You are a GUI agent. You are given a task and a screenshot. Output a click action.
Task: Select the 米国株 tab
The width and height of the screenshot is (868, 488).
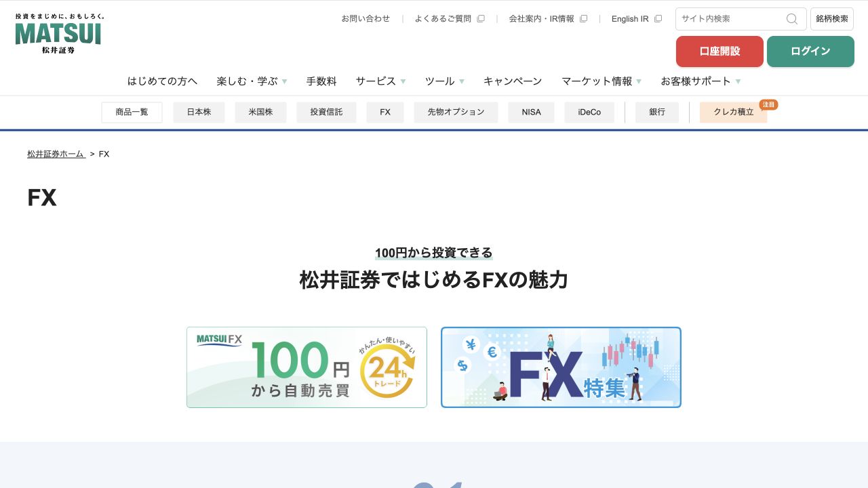pos(261,113)
